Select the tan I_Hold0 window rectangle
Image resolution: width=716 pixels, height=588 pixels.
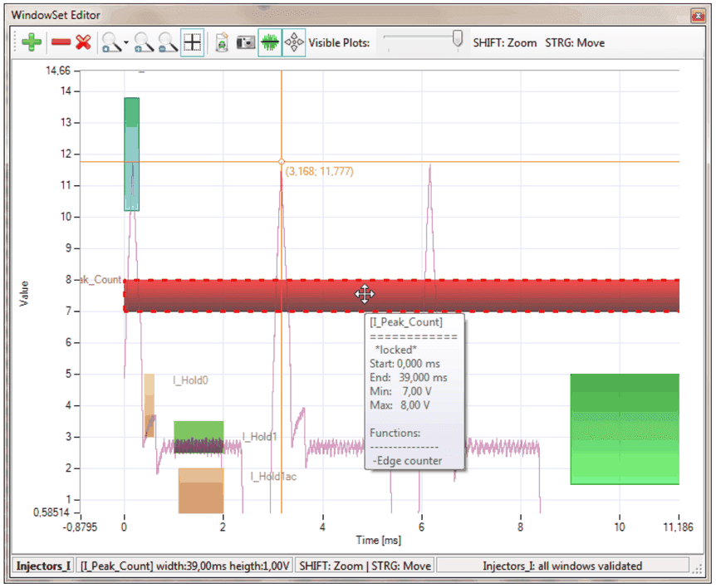[150, 405]
